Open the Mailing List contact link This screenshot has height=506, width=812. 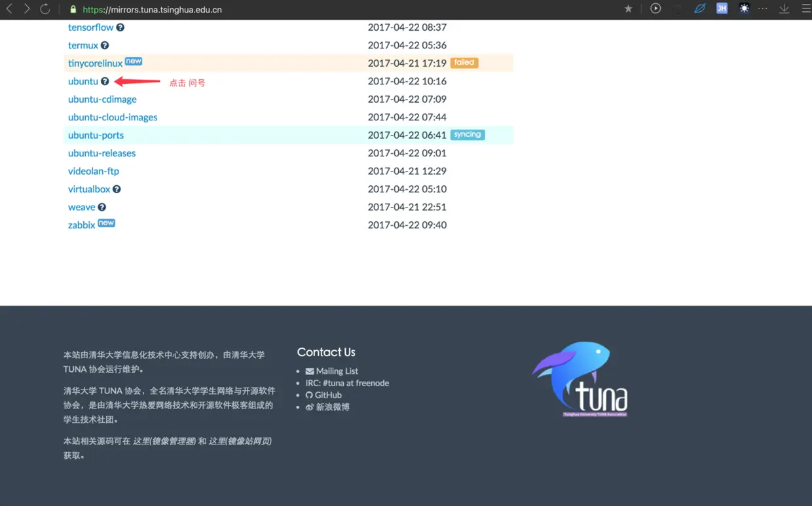(x=332, y=371)
